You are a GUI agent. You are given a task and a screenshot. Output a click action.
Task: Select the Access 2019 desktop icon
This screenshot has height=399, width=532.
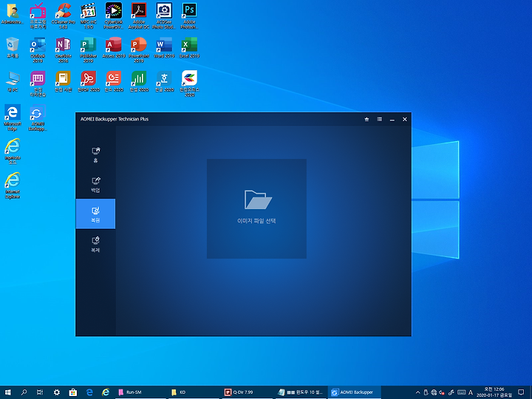(114, 47)
